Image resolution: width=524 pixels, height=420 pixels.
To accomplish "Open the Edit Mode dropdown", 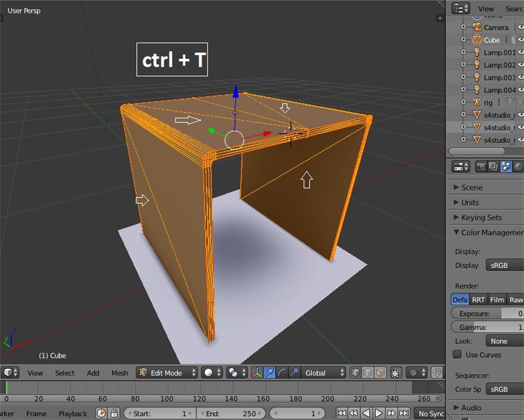I will 167,373.
